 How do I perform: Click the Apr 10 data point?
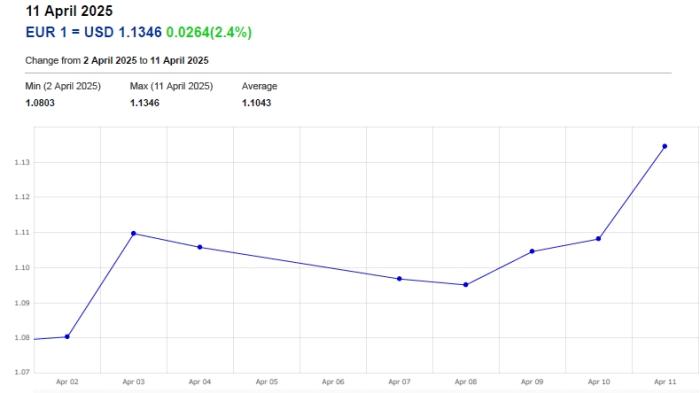tap(599, 238)
